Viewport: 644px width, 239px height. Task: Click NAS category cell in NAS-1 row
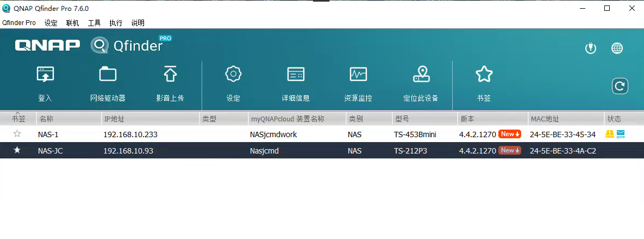pos(355,134)
